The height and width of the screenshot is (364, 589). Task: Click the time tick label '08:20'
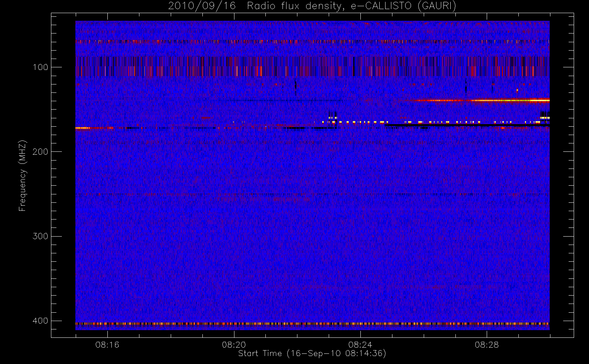[x=234, y=345]
